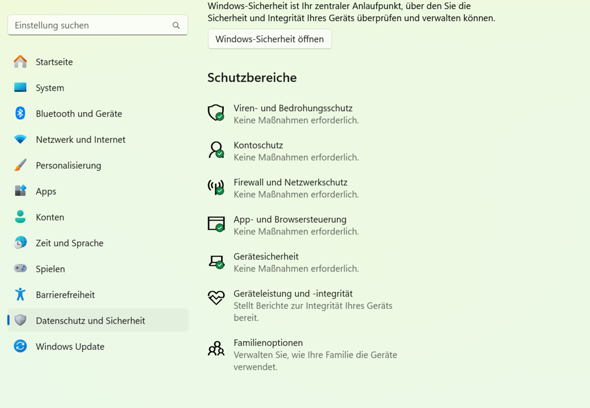Go to System settings
This screenshot has width=590, height=408.
tap(98, 88)
